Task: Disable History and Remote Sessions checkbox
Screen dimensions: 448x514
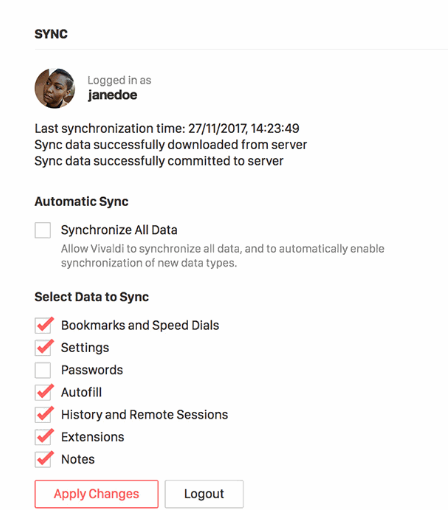Action: [43, 415]
